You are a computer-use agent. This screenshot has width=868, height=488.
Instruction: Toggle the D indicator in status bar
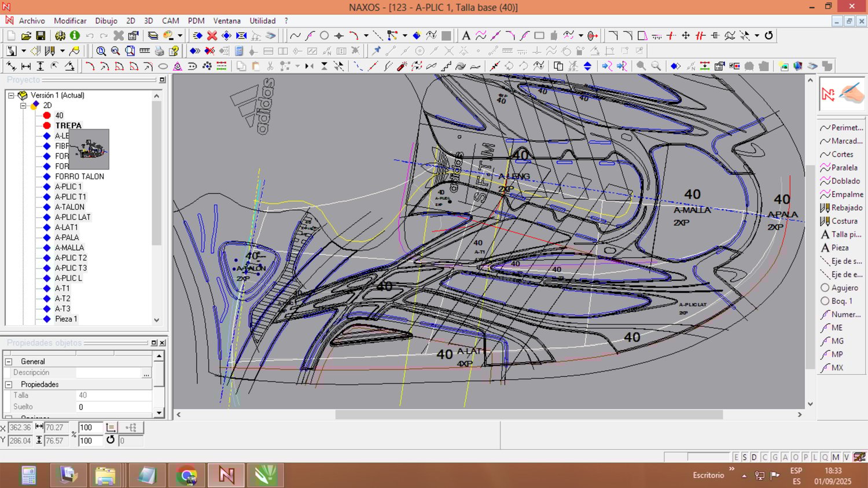click(x=754, y=457)
